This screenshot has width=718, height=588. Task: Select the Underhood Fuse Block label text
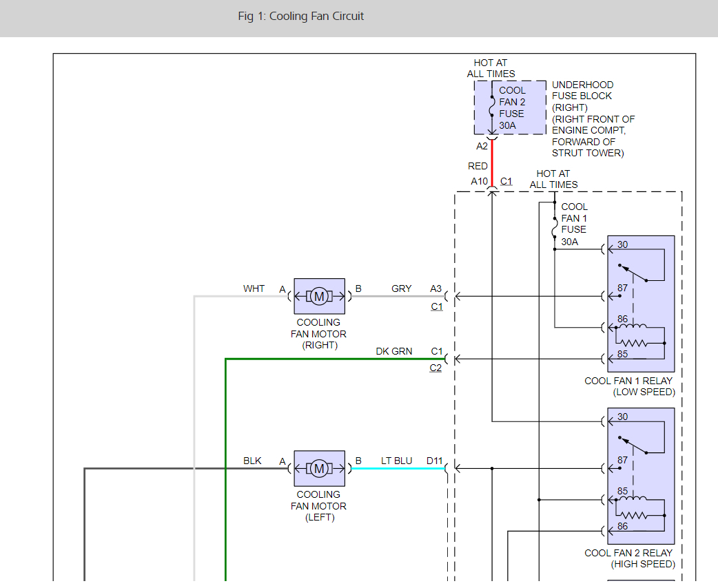click(582, 90)
